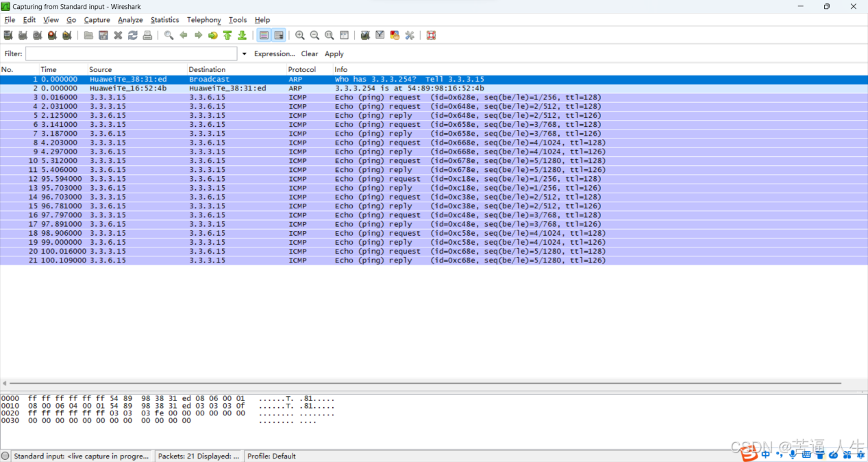The image size is (868, 462).
Task: Apply the display filter
Action: [334, 53]
